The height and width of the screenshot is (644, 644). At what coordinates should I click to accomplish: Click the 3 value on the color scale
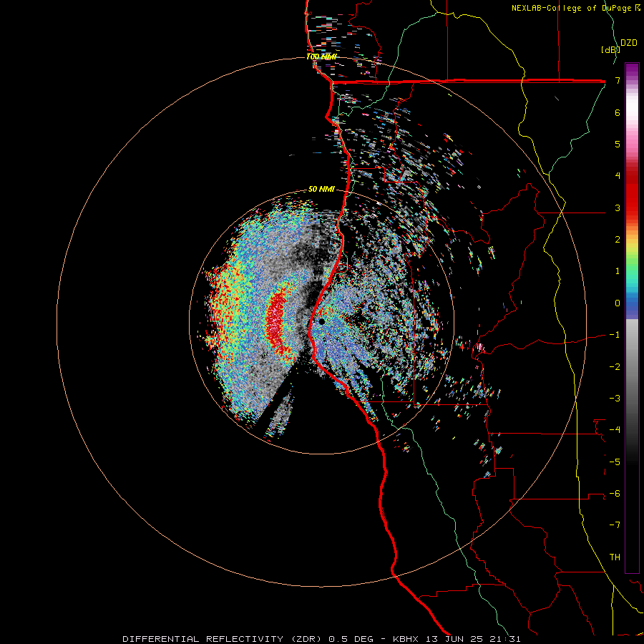618,208
